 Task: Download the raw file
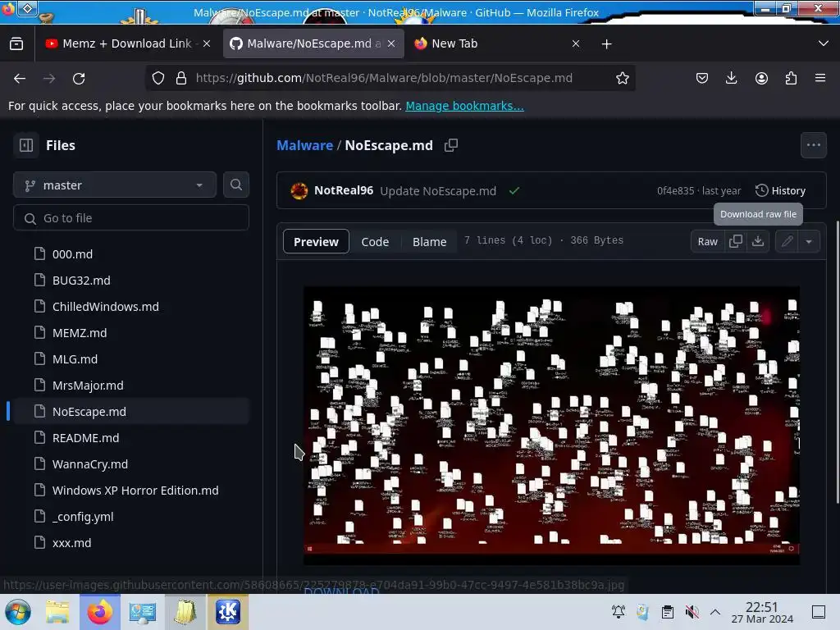[x=758, y=241]
